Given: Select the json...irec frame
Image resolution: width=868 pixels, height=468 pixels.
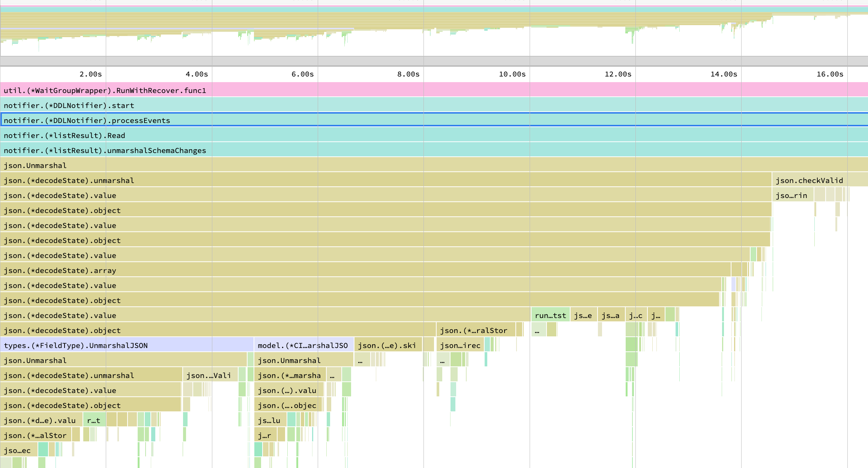Looking at the screenshot, I should pyautogui.click(x=460, y=345).
